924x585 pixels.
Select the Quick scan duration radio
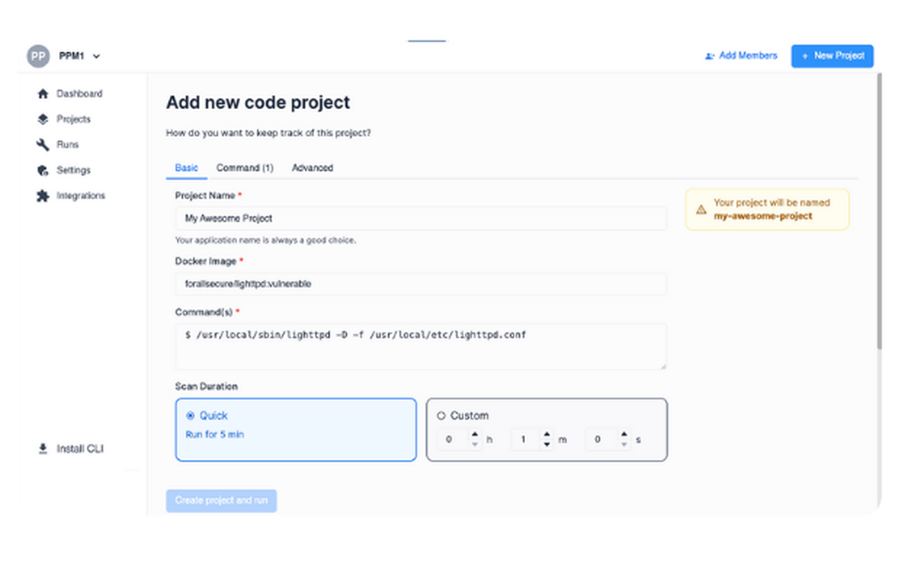190,415
